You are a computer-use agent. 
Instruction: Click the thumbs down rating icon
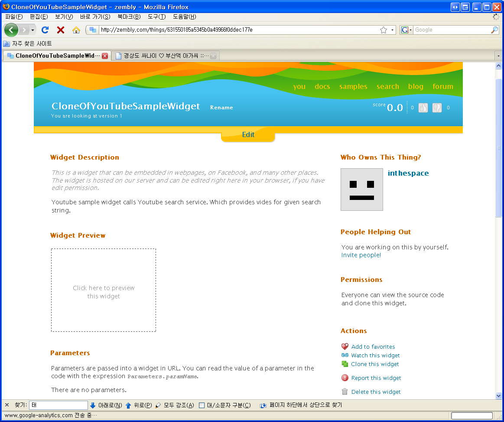click(x=437, y=108)
